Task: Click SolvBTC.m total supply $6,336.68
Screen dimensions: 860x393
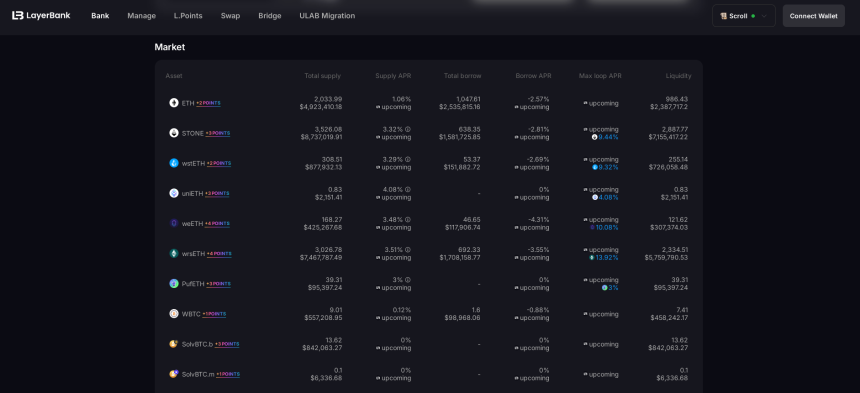Action: pos(326,378)
